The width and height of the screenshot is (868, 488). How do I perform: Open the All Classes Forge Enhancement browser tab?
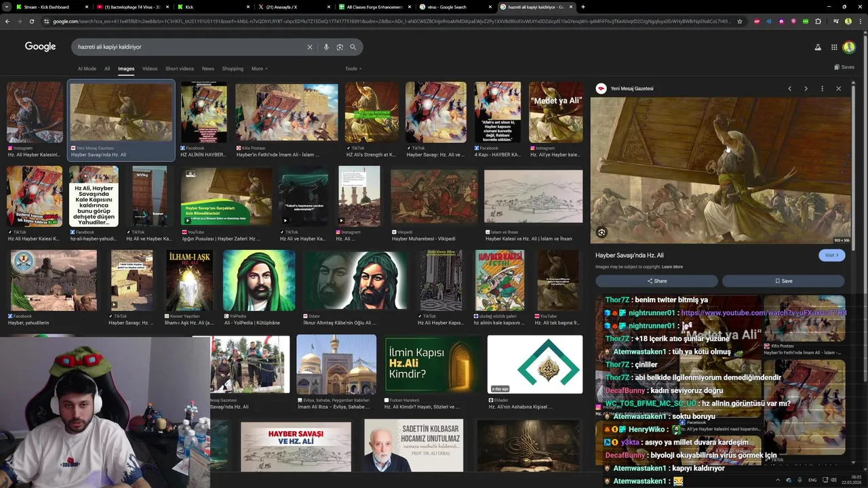pyautogui.click(x=374, y=7)
